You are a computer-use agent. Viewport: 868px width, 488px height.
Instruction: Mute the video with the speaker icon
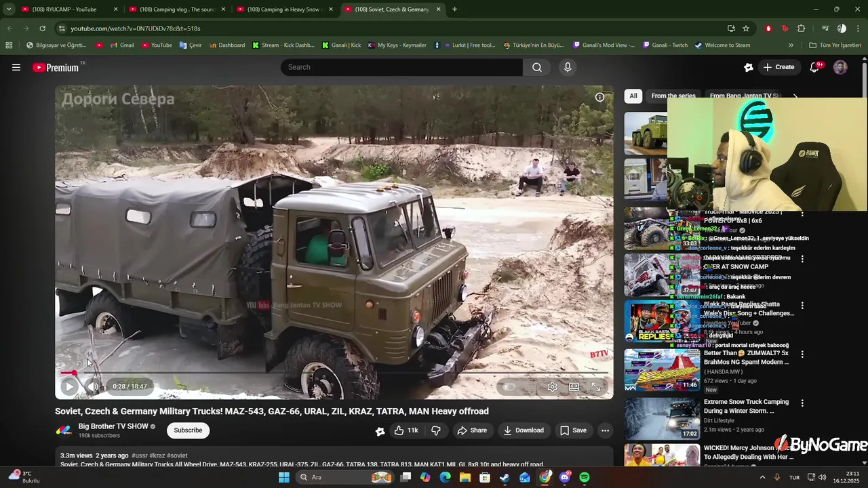click(93, 386)
